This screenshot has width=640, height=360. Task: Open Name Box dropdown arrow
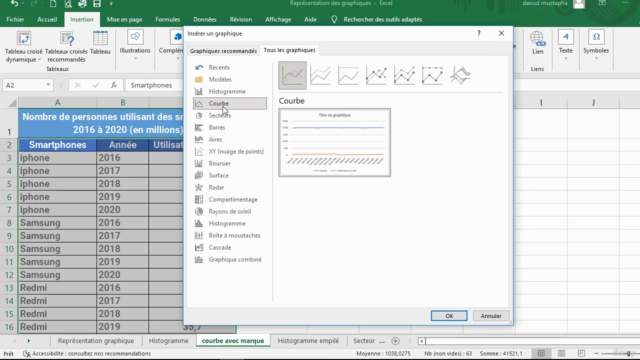tap(48, 85)
